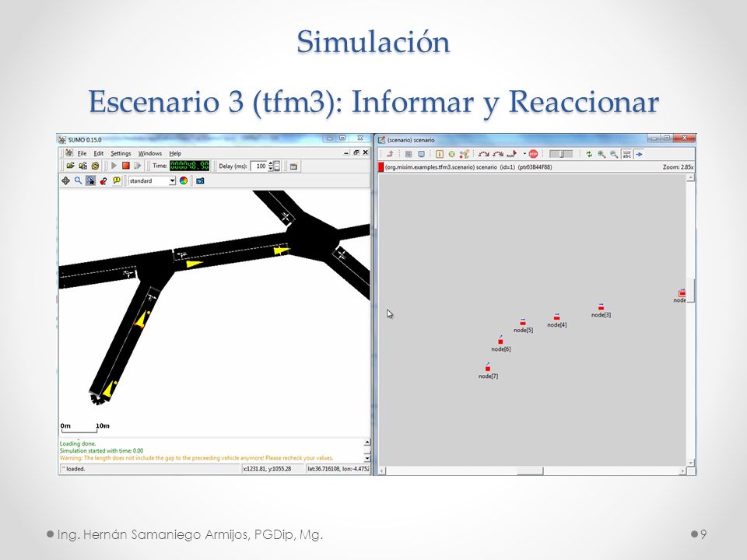This screenshot has height=560, width=747.
Task: Click the SUMO time display
Action: 189,166
